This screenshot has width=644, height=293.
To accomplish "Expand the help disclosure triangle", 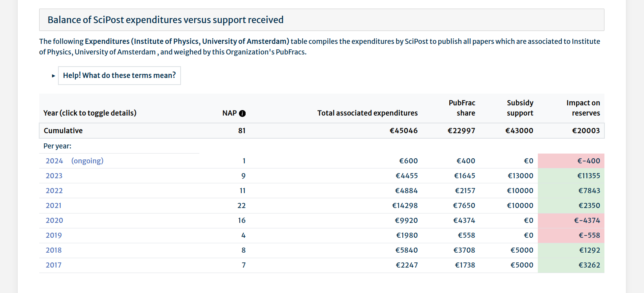I will click(54, 76).
